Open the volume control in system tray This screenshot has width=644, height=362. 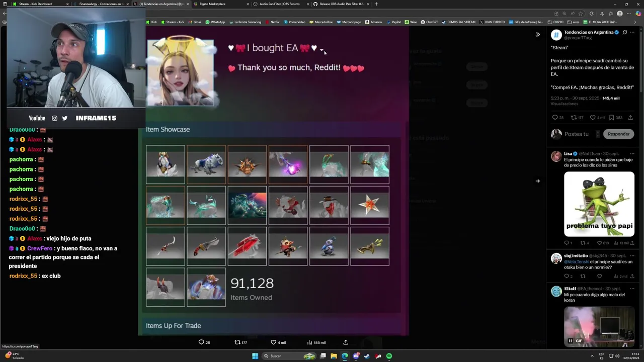tap(618, 356)
